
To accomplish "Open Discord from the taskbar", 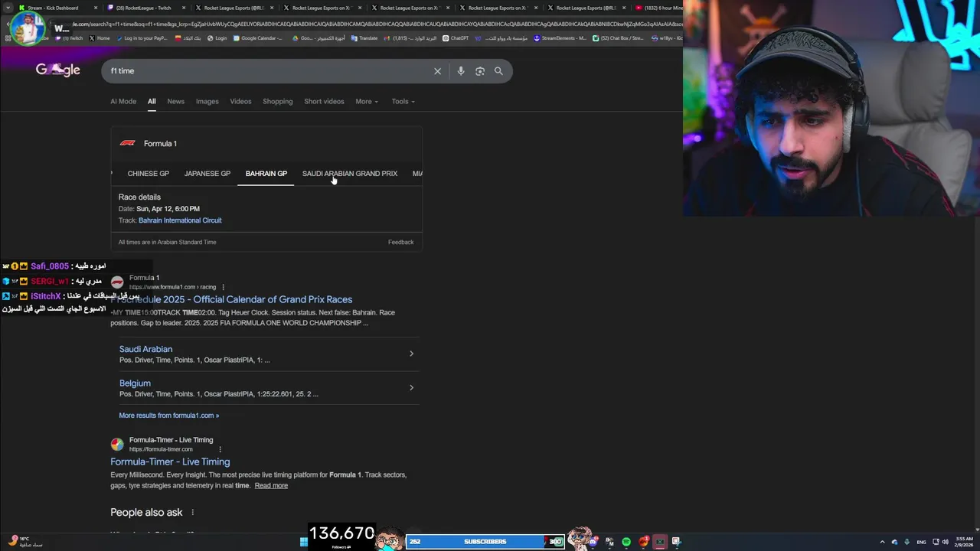I will (593, 542).
